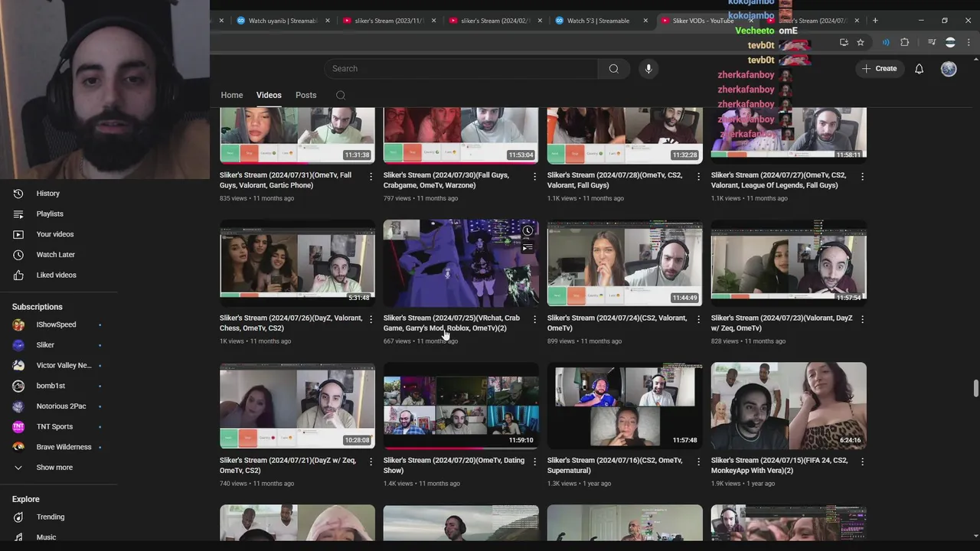This screenshot has width=980, height=551.
Task: Switch to sliker's Stream (2023/11 browser tab
Action: pos(389,21)
